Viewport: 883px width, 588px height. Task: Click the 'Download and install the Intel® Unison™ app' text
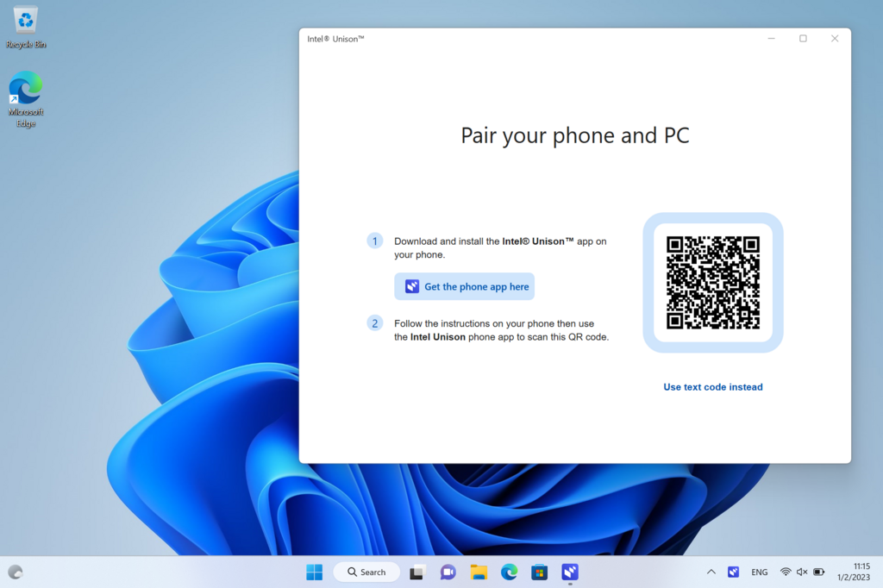pos(500,247)
